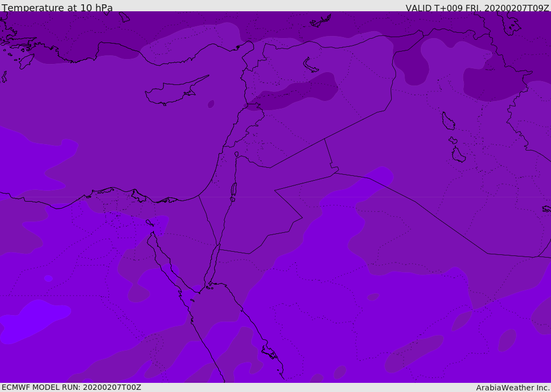
Task: Click 'ECMWF MODEL RUN: 20200207T00Z' footer text
Action: tap(72, 388)
